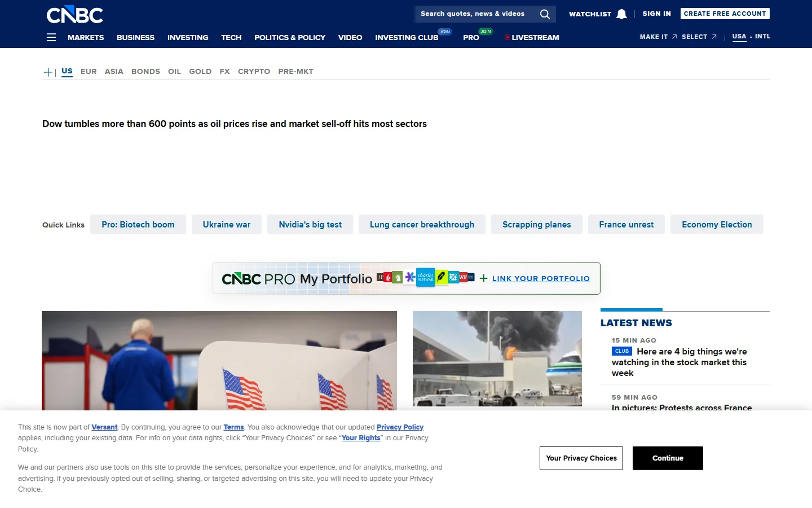Click the search magnifier icon
This screenshot has width=812, height=508.
[x=545, y=14]
